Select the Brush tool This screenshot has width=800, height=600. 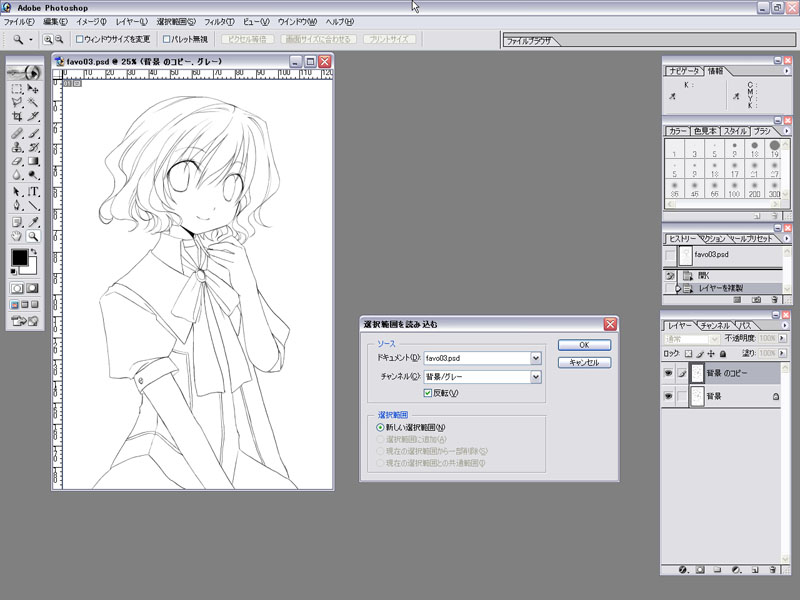(33, 134)
